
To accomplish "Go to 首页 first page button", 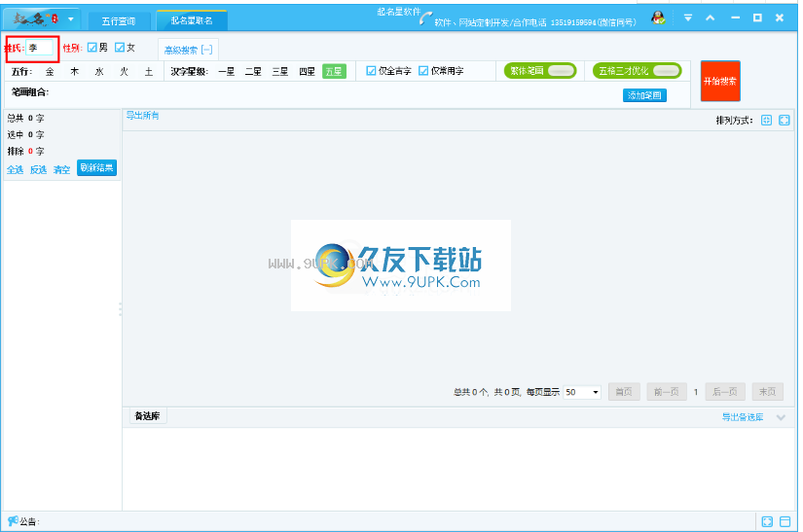I will 624,392.
